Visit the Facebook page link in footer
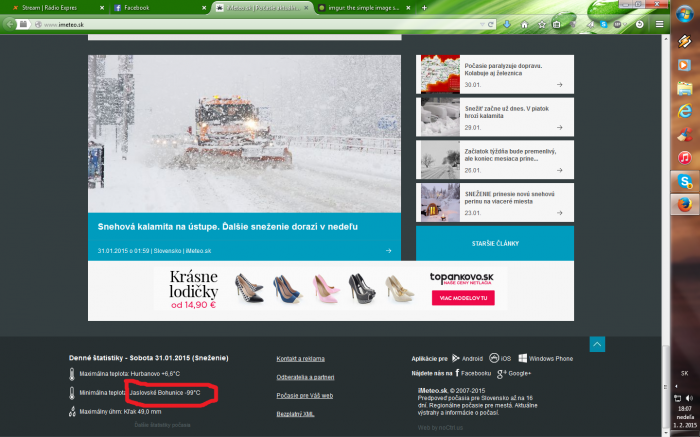Image resolution: width=700 pixels, height=437 pixels. coord(473,373)
